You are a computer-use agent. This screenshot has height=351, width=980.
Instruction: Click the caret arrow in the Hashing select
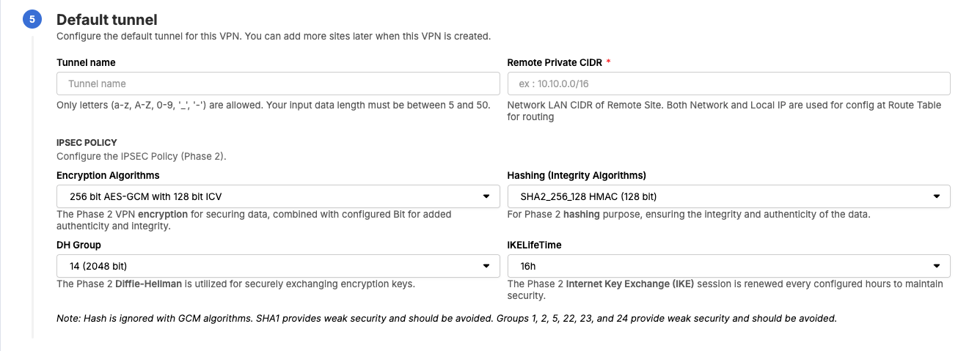tap(937, 196)
